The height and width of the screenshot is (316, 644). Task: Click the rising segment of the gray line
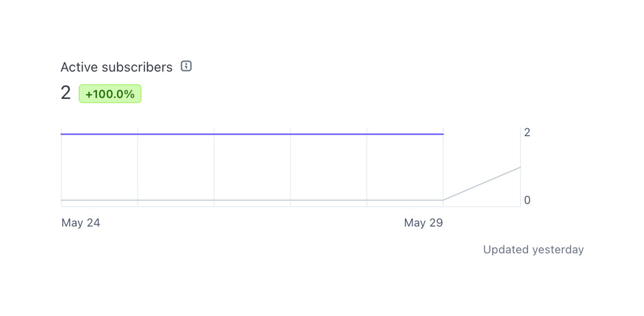coord(482,184)
